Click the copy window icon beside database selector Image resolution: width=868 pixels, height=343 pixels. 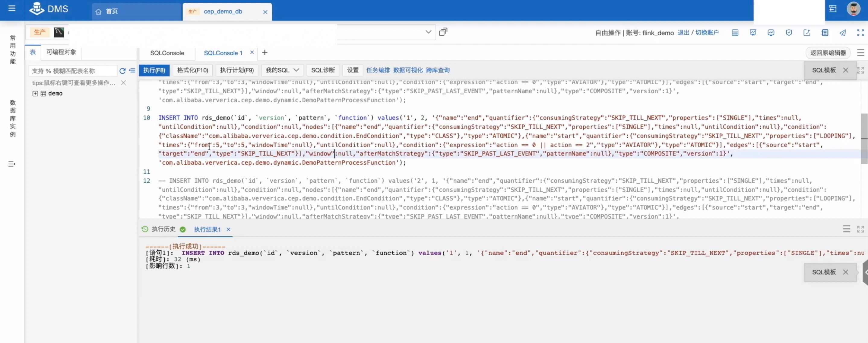[443, 32]
